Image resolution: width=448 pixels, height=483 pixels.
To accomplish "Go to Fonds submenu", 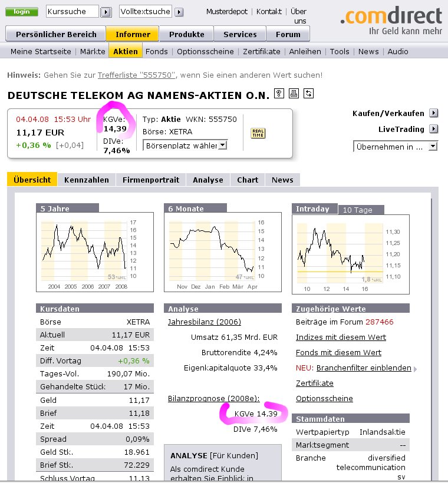I will [157, 51].
